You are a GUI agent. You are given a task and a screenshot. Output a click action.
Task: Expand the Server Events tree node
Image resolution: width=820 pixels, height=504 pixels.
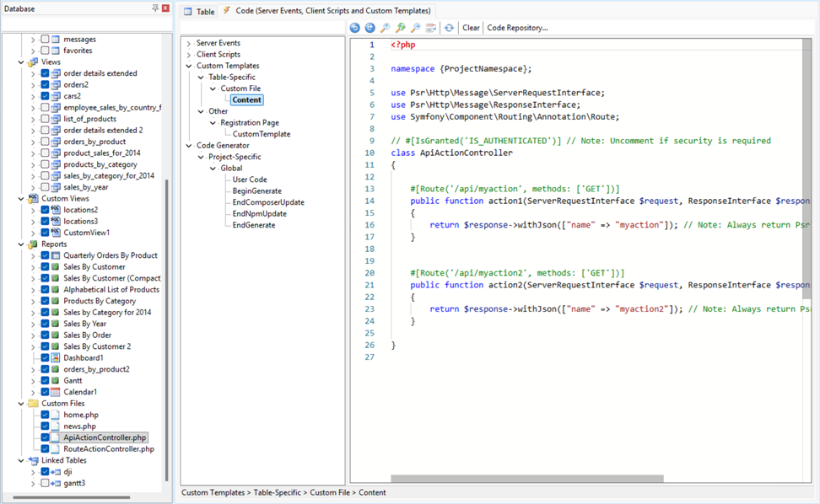pos(190,42)
